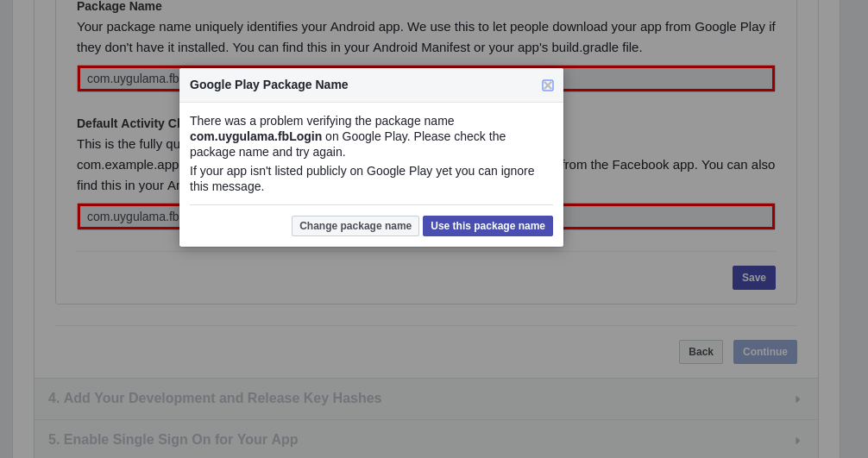868x458 pixels.
Task: Expand arrow for Key Hashes section
Action: (x=797, y=399)
